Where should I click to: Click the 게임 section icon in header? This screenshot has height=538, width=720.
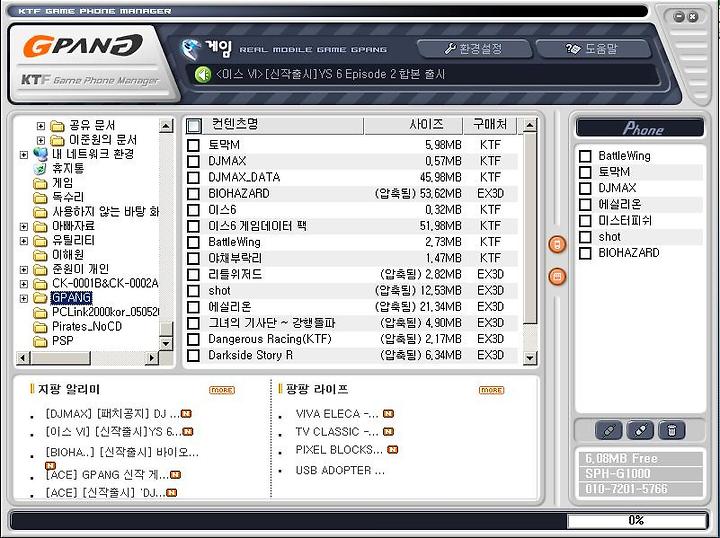click(191, 50)
